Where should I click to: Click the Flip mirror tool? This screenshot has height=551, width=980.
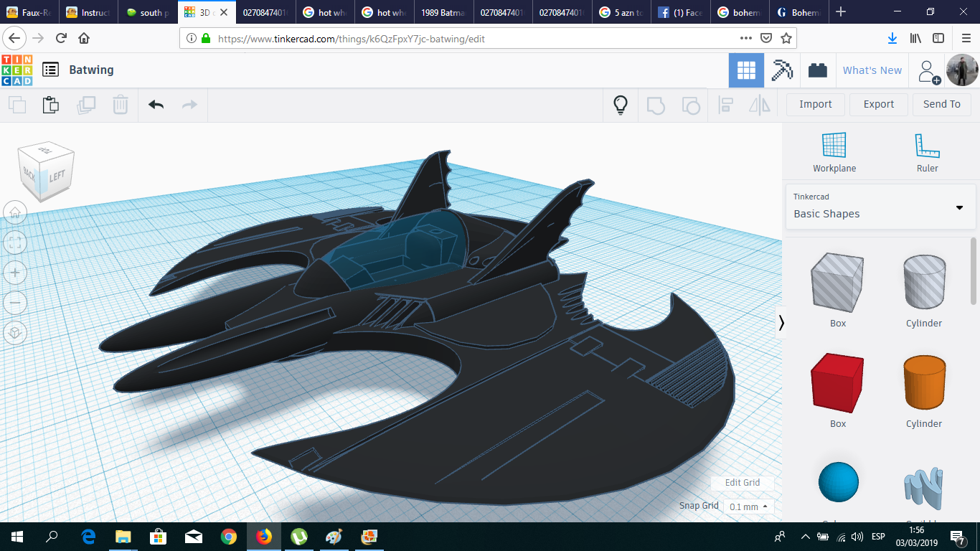[x=759, y=105]
